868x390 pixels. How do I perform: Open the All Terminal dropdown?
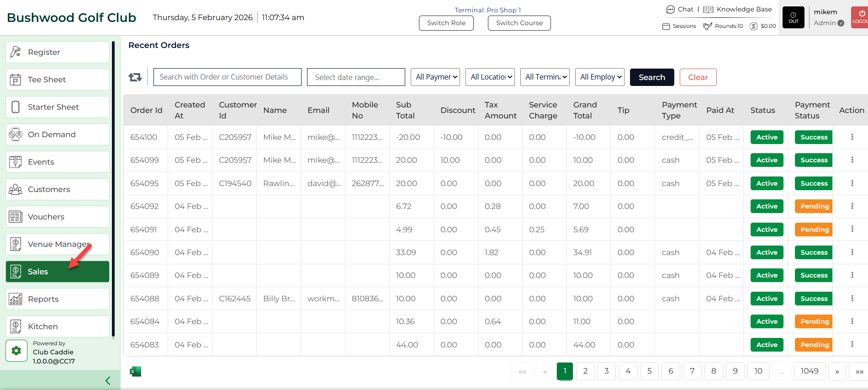pos(545,77)
